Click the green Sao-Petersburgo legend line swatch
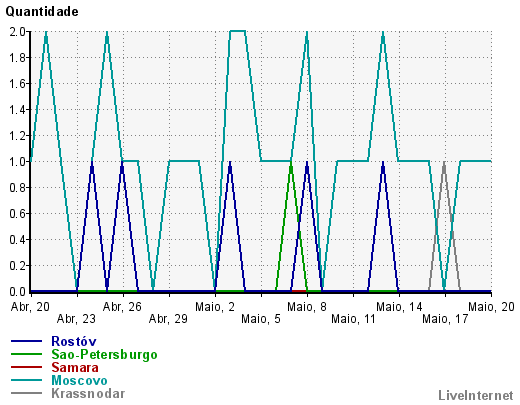 pos(26,354)
